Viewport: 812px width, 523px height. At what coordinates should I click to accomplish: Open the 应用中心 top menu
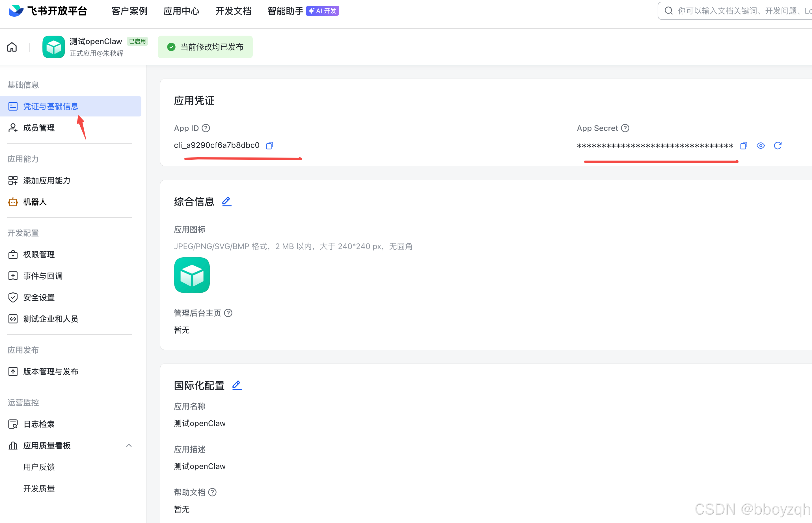point(181,11)
